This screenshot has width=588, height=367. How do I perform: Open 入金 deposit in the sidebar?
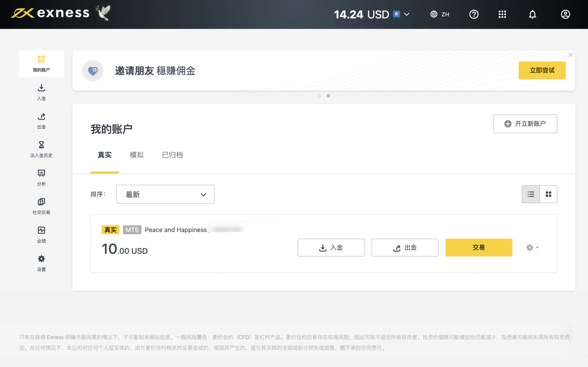pos(41,92)
